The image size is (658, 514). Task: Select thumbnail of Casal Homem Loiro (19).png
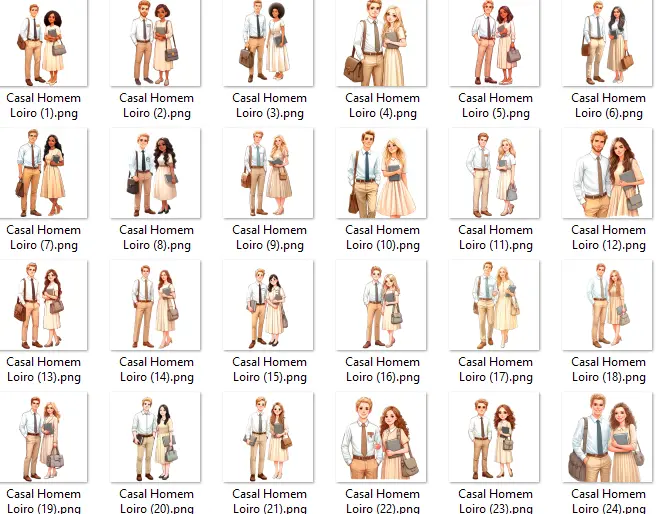(x=43, y=437)
